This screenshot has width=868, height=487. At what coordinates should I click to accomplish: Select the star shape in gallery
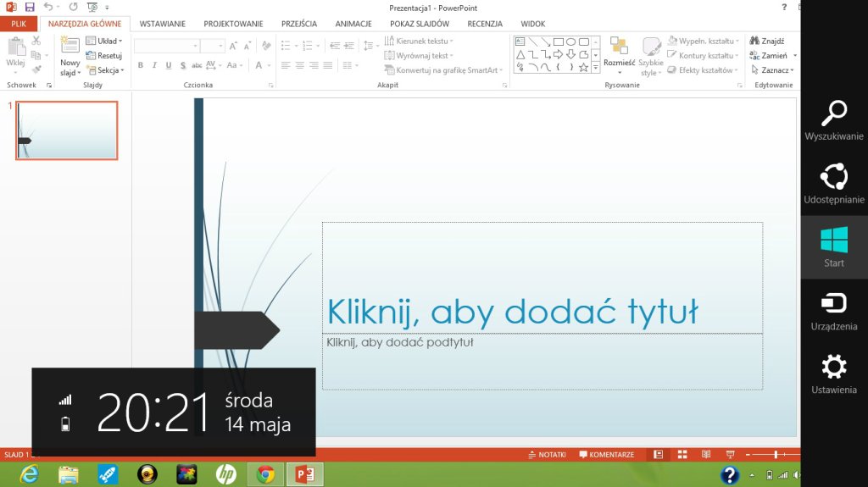[583, 68]
